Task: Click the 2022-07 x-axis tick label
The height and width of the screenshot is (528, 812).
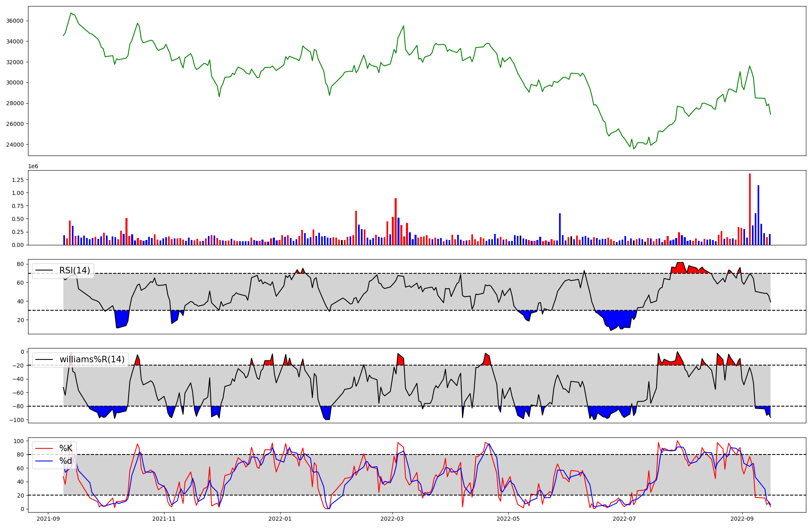Action: point(624,519)
